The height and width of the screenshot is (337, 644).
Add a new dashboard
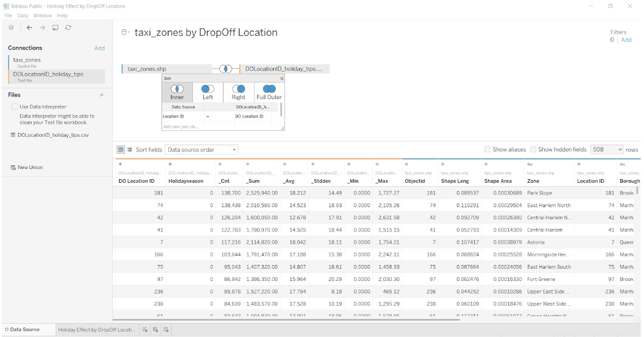tap(156, 330)
